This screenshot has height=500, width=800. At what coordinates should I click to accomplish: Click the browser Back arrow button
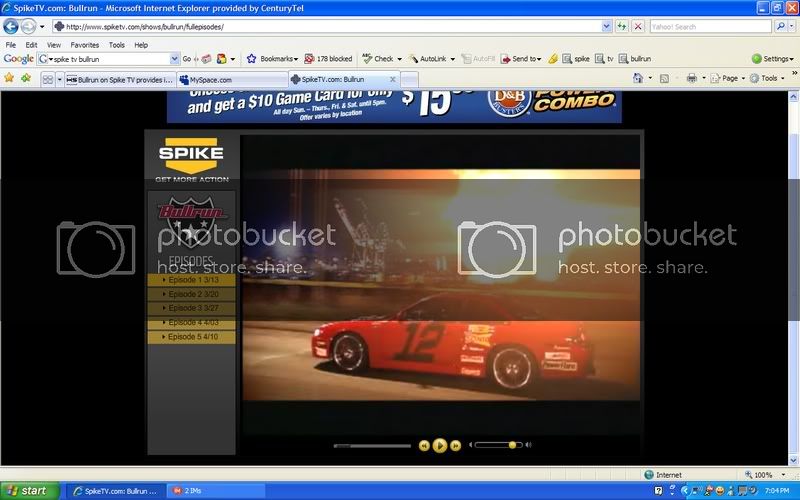tap(11, 26)
